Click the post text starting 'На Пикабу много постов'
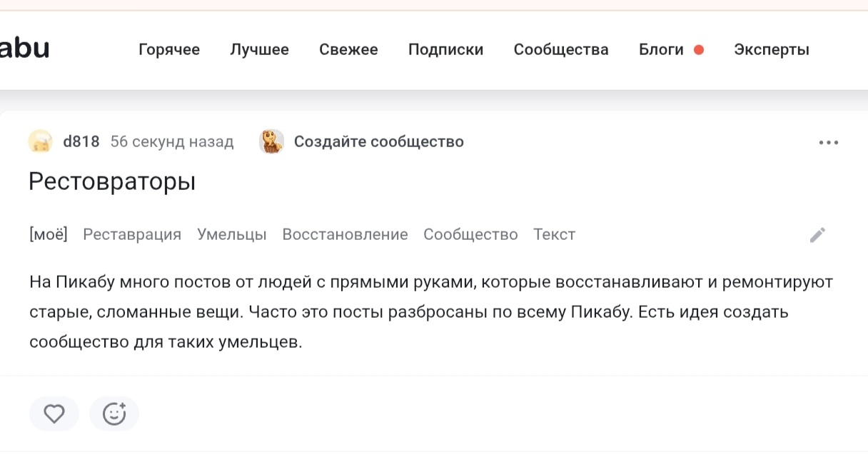This screenshot has height=462, width=868. tap(431, 312)
